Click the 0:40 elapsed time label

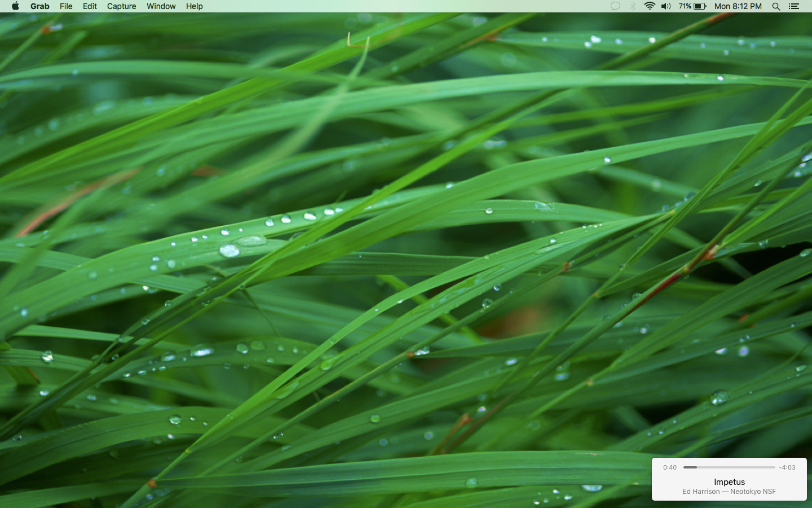(670, 467)
